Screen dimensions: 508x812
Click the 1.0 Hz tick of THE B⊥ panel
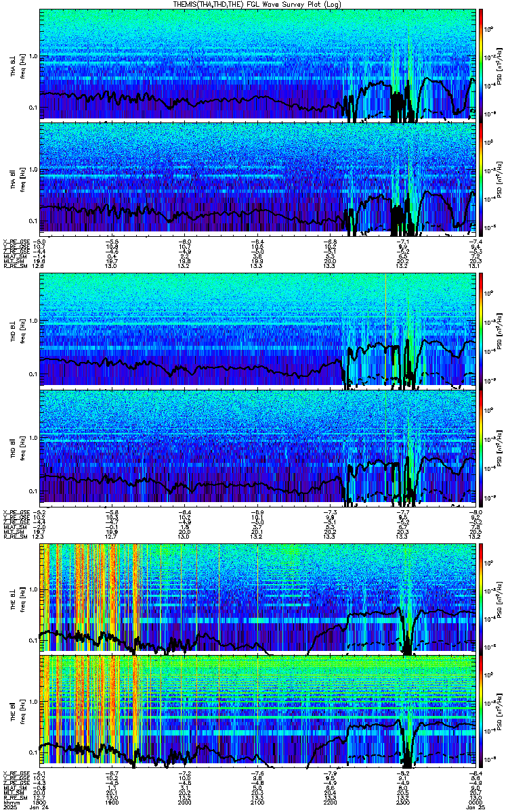tap(33, 589)
